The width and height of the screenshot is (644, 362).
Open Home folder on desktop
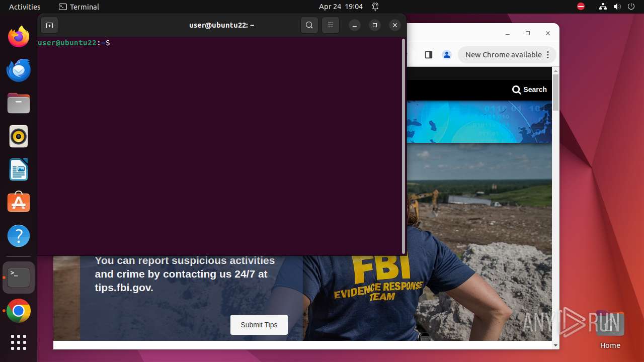[610, 330]
